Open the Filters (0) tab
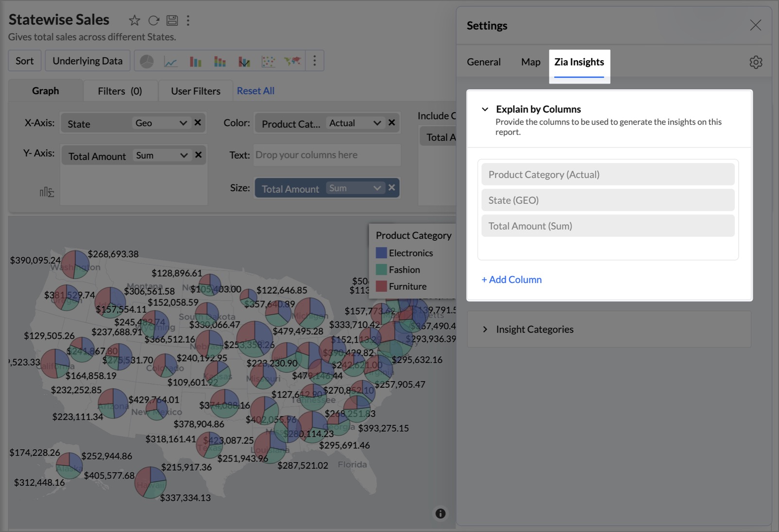Screen dimensions: 779x532 120,91
